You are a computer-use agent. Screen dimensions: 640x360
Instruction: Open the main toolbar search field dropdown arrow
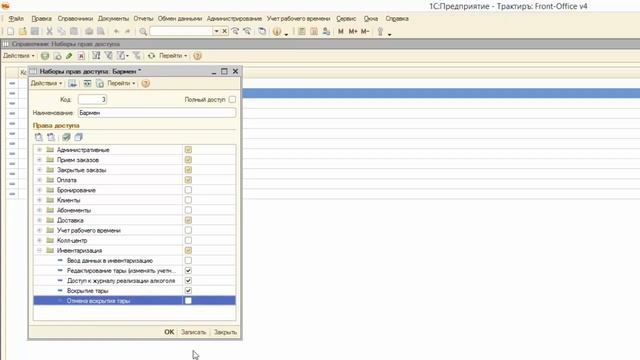[x=216, y=31]
